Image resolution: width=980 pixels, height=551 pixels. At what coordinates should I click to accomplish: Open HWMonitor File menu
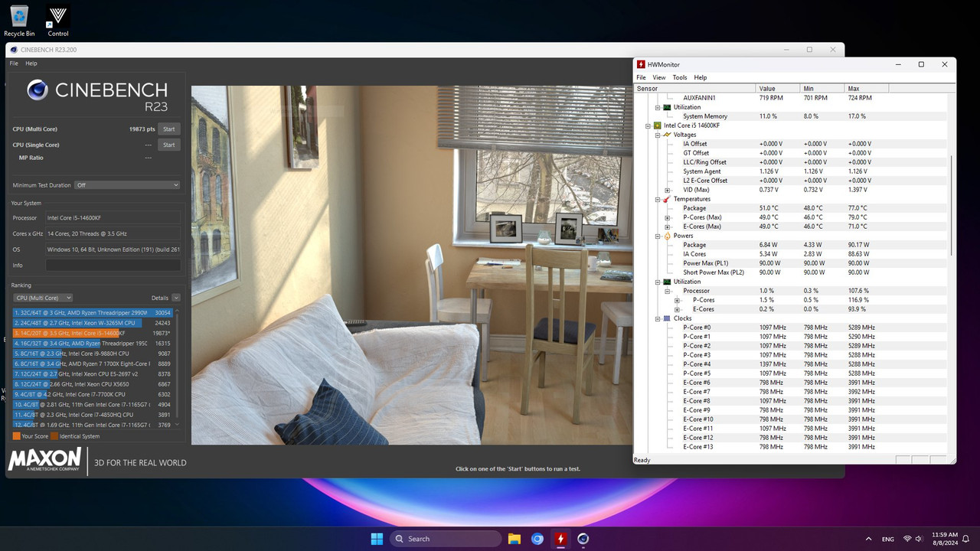click(x=642, y=77)
